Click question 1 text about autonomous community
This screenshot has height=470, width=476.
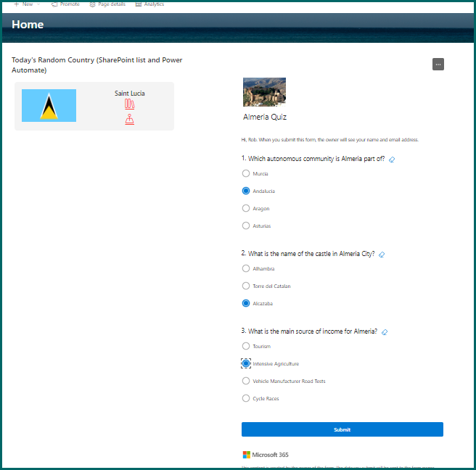pos(316,159)
